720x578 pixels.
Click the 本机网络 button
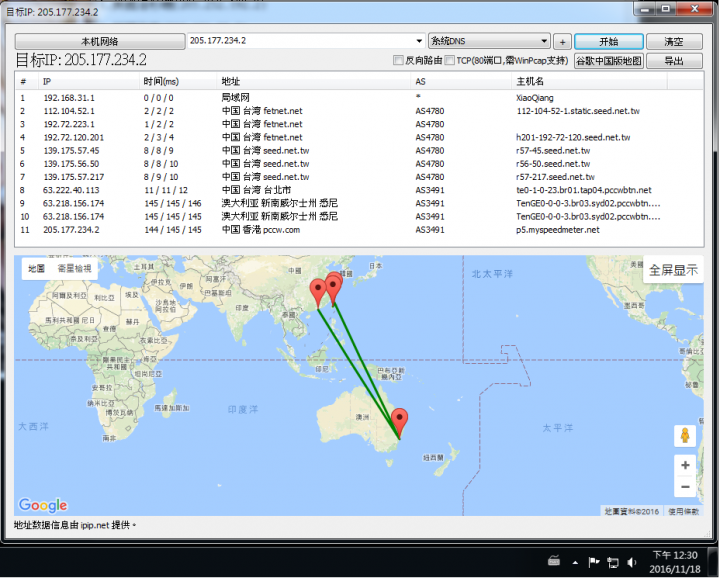tap(100, 41)
